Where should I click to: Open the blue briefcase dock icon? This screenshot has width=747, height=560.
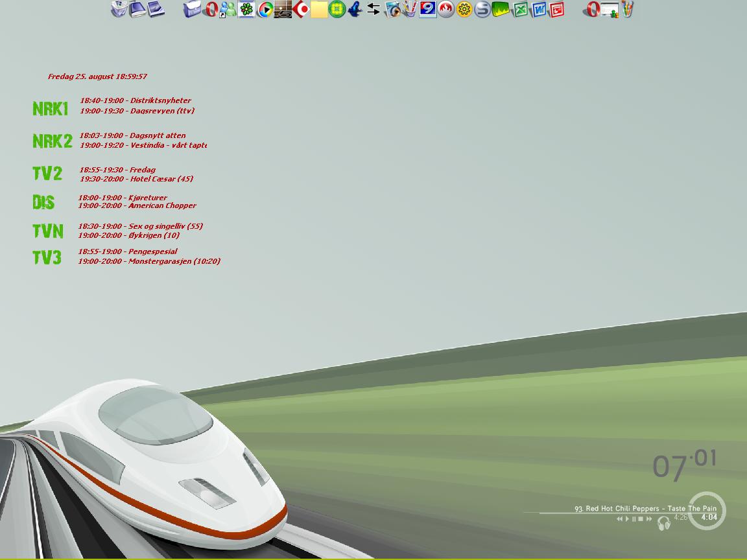[192, 9]
